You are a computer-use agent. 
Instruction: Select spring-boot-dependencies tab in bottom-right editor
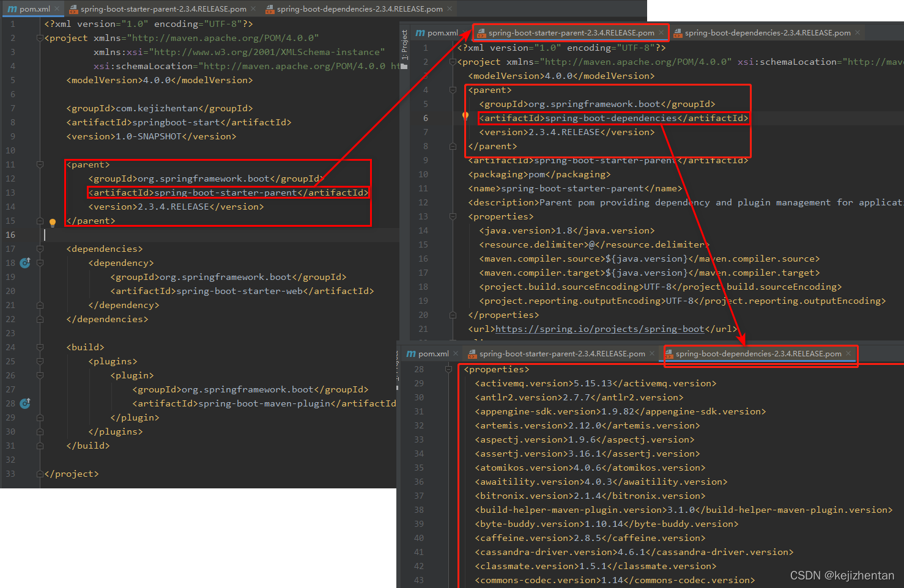pos(758,354)
